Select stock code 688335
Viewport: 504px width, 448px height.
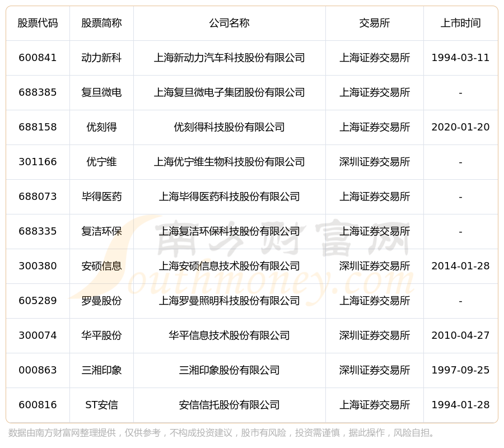(x=38, y=231)
